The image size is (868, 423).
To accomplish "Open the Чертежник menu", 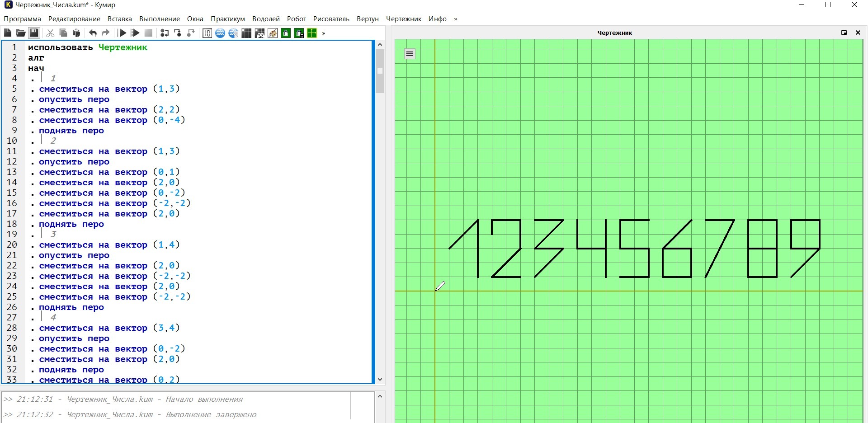I will pos(403,19).
